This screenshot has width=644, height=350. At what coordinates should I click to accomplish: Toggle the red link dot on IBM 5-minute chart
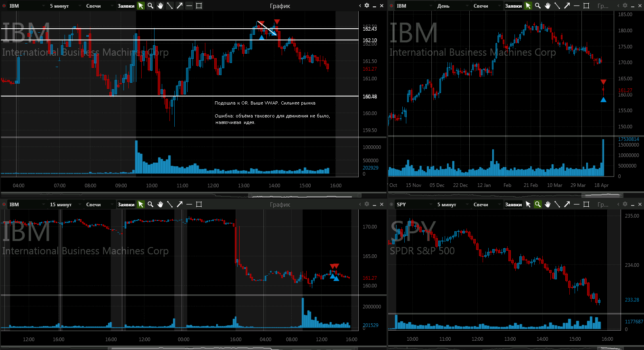tap(4, 6)
